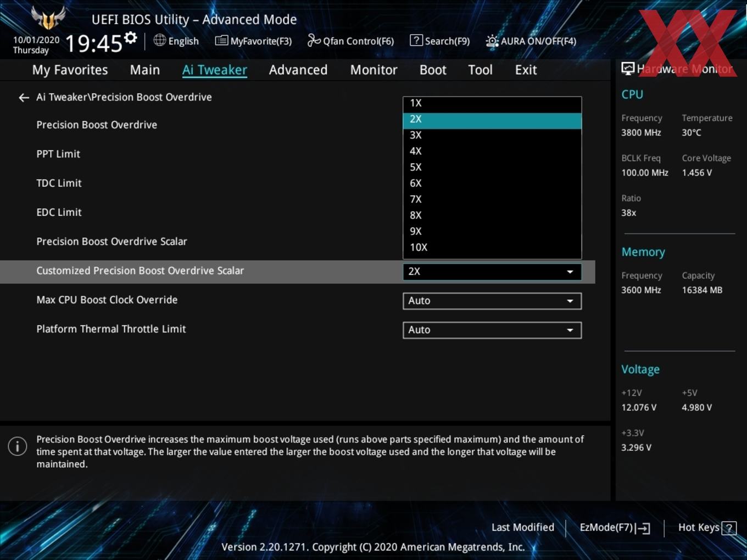Click BCLK Freq value 100.00 MHz
The width and height of the screenshot is (747, 560).
click(x=645, y=173)
